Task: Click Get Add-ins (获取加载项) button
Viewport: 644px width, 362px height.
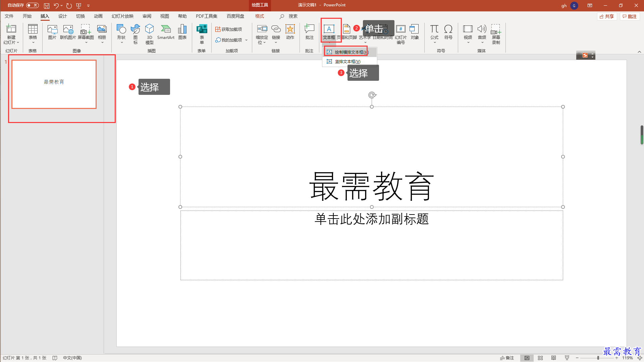Action: [x=228, y=29]
